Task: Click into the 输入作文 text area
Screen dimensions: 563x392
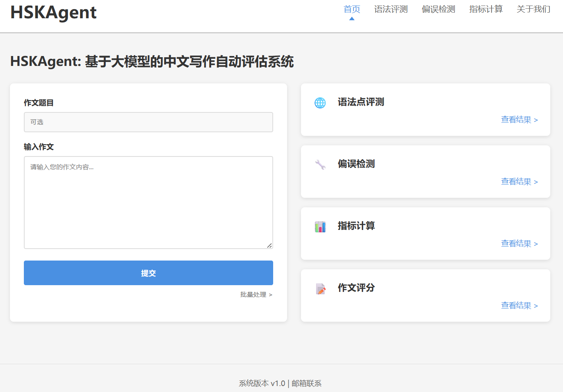Action: click(148, 202)
